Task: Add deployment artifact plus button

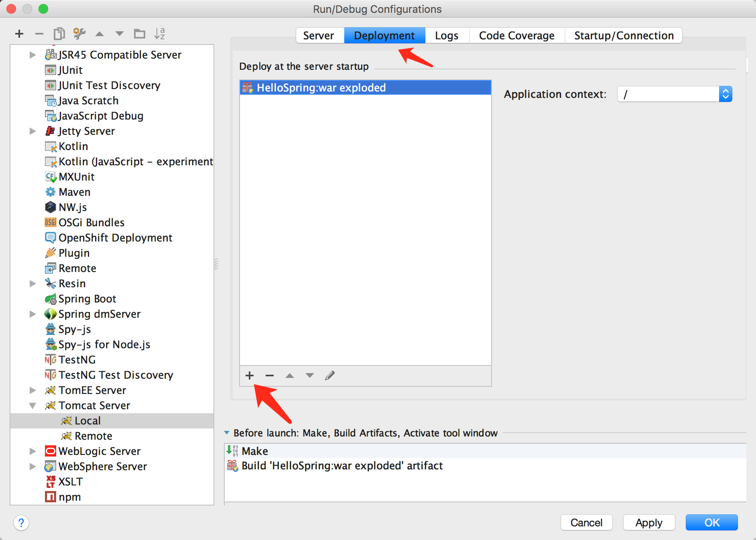Action: (x=250, y=376)
